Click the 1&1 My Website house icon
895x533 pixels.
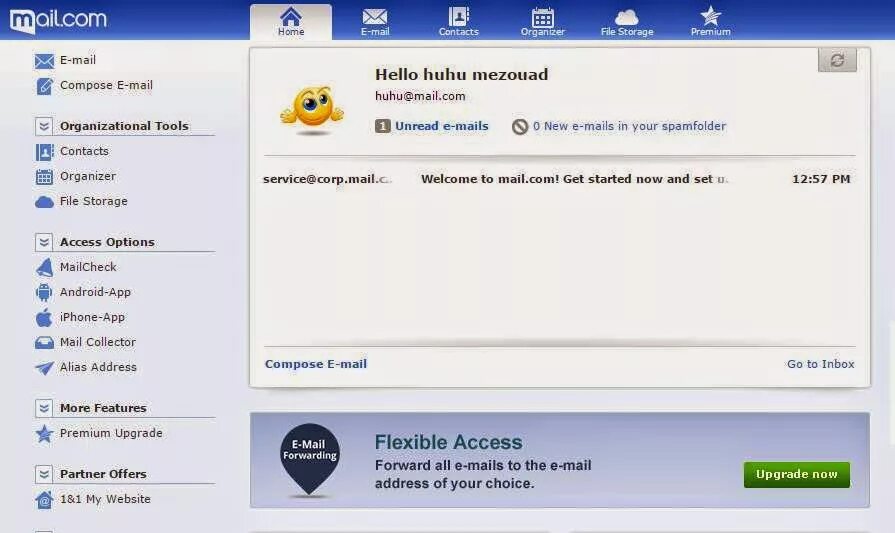[44, 500]
